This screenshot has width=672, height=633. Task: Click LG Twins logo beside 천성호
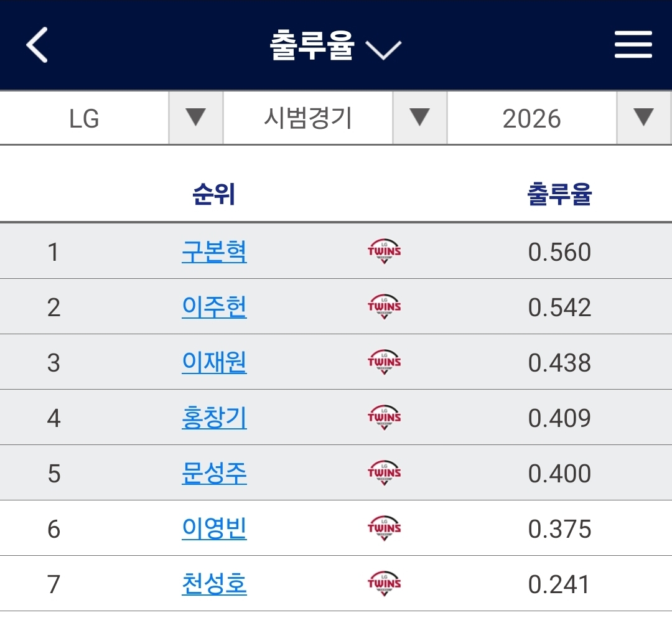pos(384,584)
